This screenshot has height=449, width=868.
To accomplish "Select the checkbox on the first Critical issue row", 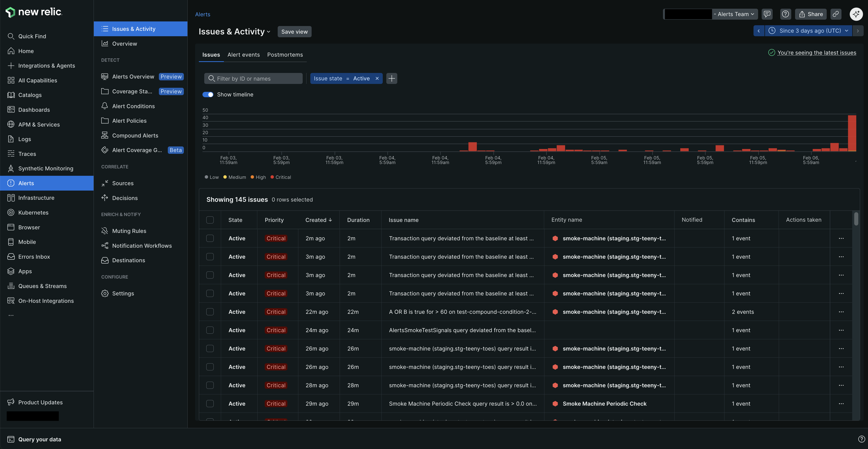I will coord(210,238).
